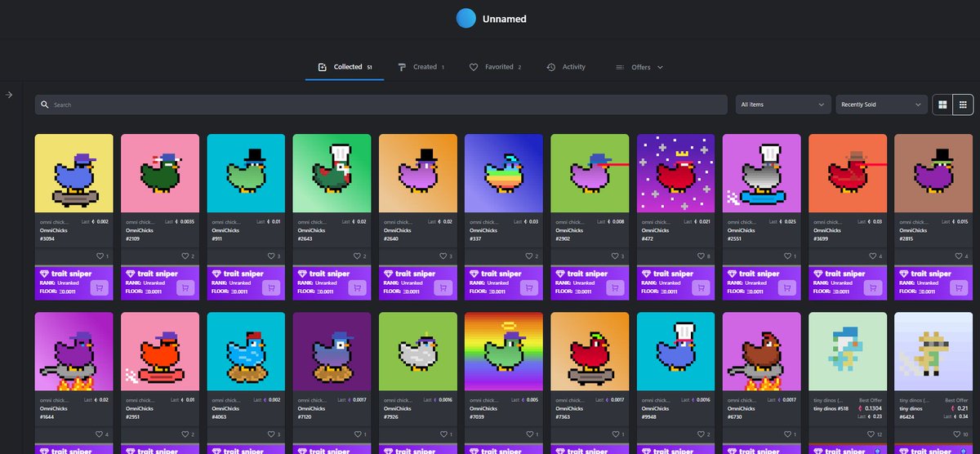Image resolution: width=980 pixels, height=454 pixels.
Task: Open OmniChicks #337 rainbow chick image
Action: tap(504, 173)
